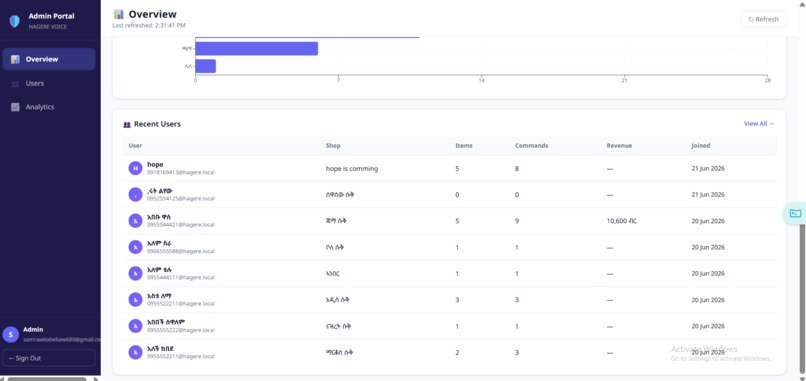The width and height of the screenshot is (806, 381).
Task: Click the Refresh button
Action: tap(763, 19)
